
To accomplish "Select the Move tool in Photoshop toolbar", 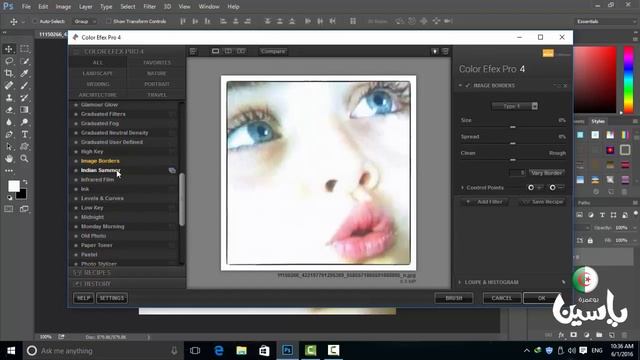I will pyautogui.click(x=9, y=49).
